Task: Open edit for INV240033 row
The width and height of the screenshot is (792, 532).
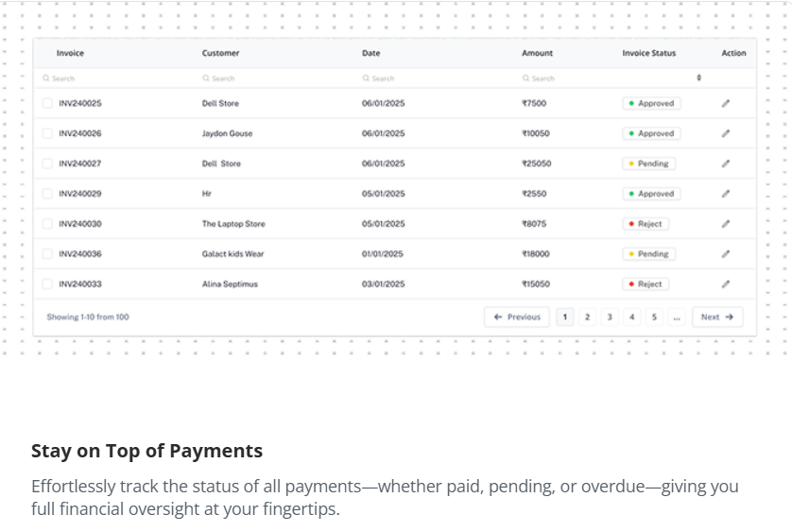Action: tap(725, 283)
